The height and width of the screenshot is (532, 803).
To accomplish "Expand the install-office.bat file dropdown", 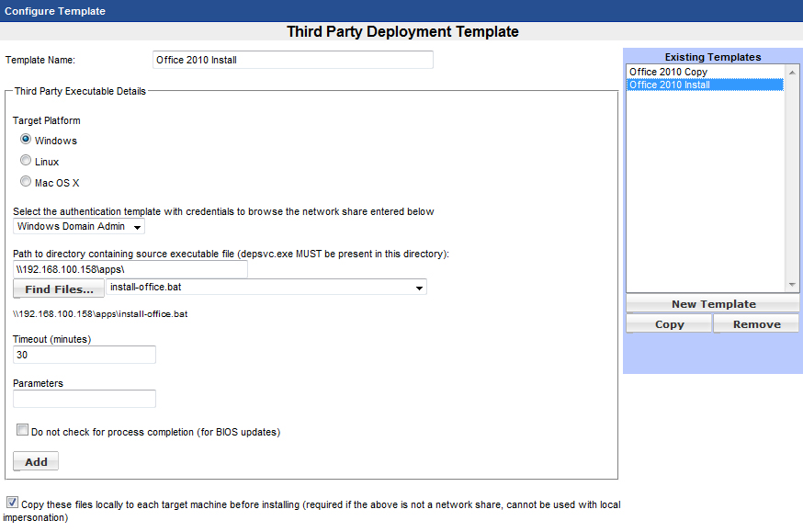I will tap(266, 288).
